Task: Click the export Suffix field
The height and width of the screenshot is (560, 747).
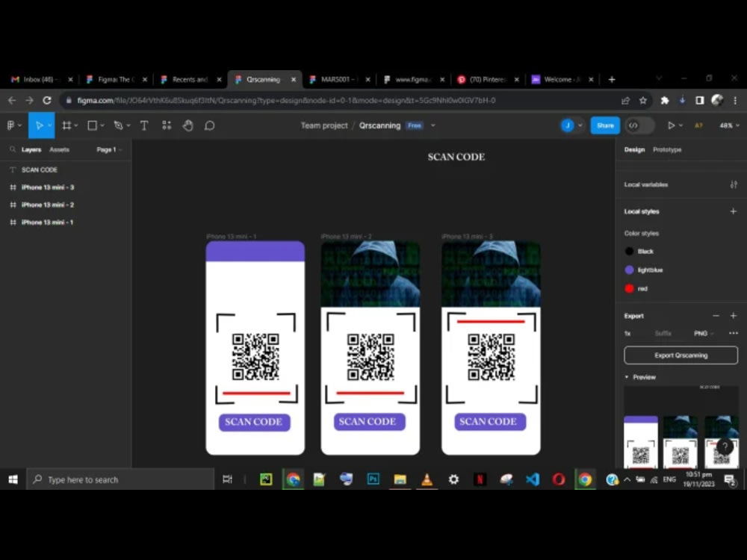Action: (x=663, y=333)
